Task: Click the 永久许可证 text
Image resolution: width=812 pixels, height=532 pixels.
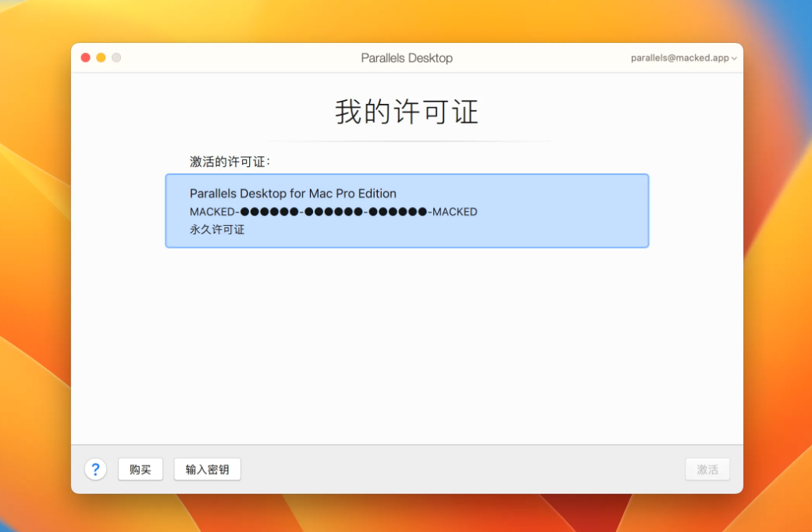Action: tap(217, 230)
